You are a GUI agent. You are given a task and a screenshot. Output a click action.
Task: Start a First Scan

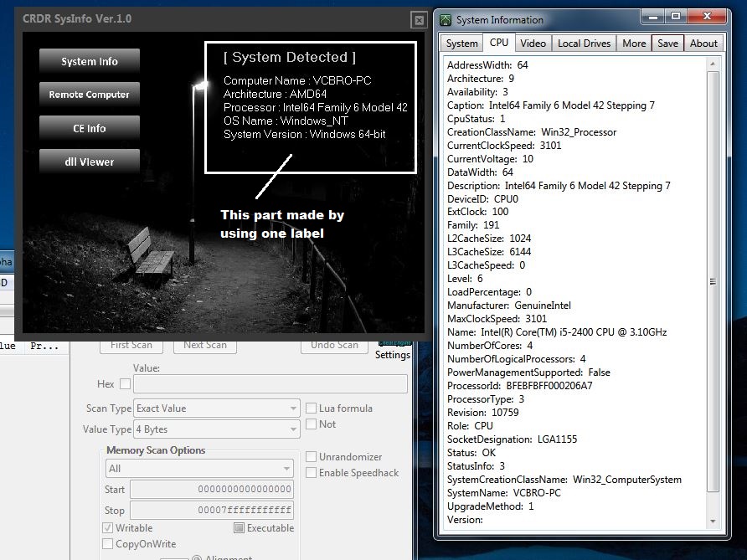(131, 345)
